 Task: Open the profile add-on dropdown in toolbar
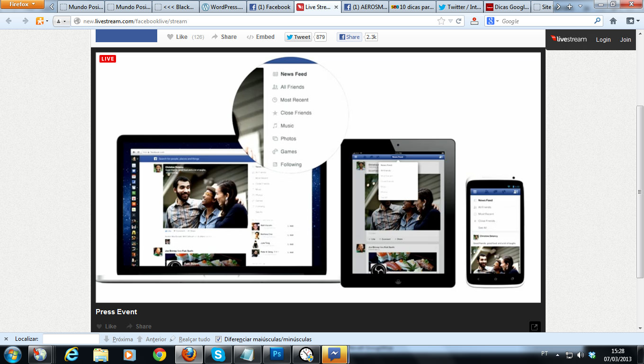(x=61, y=21)
